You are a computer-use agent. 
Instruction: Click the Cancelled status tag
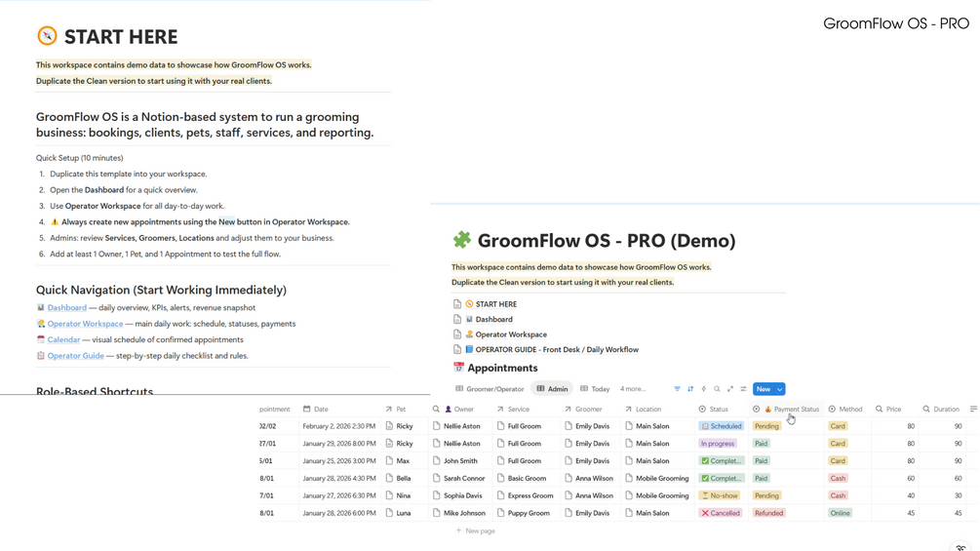point(720,513)
